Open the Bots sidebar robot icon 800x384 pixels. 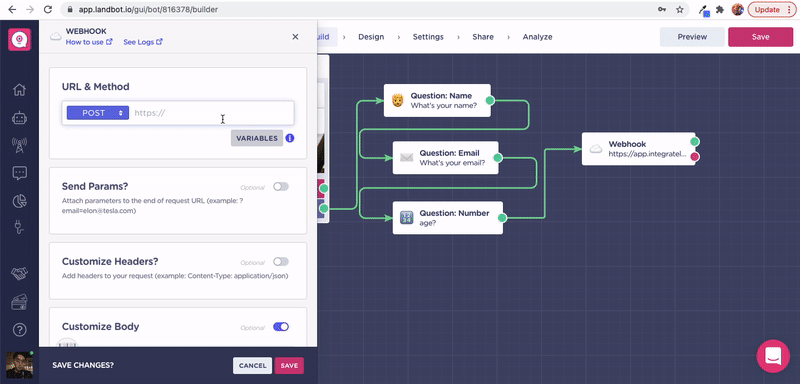19,118
